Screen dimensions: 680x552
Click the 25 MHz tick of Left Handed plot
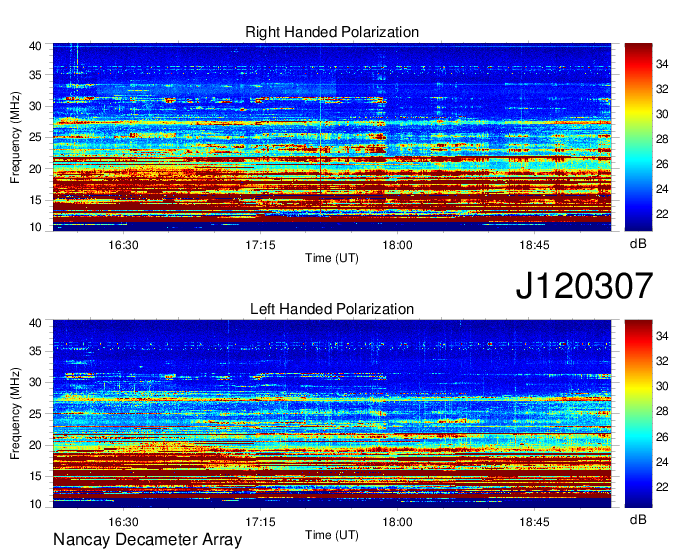pos(35,414)
